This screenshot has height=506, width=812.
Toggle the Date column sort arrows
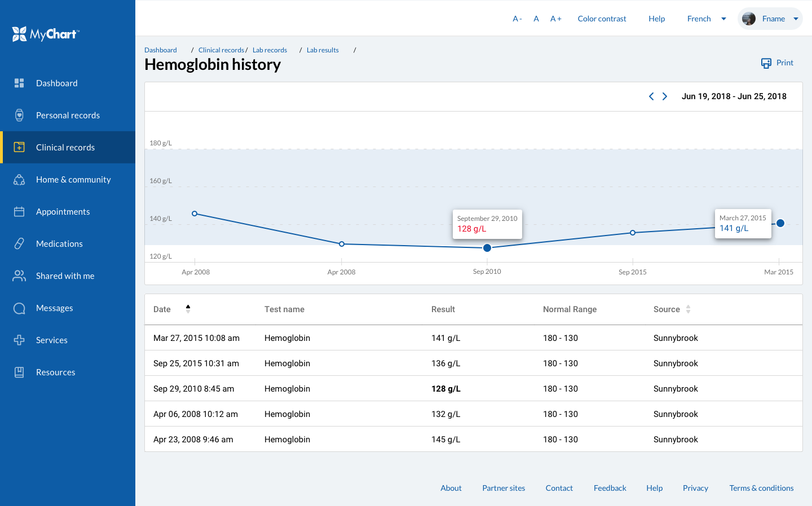[x=188, y=309]
